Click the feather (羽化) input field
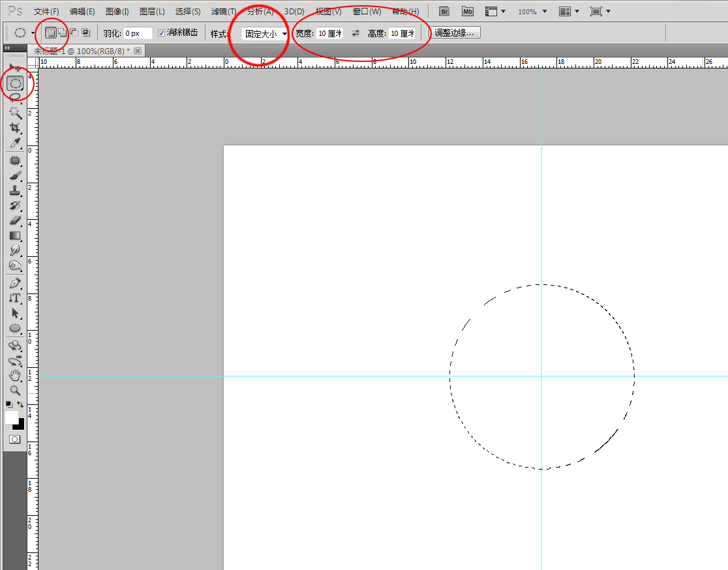The image size is (728, 570). (x=138, y=33)
